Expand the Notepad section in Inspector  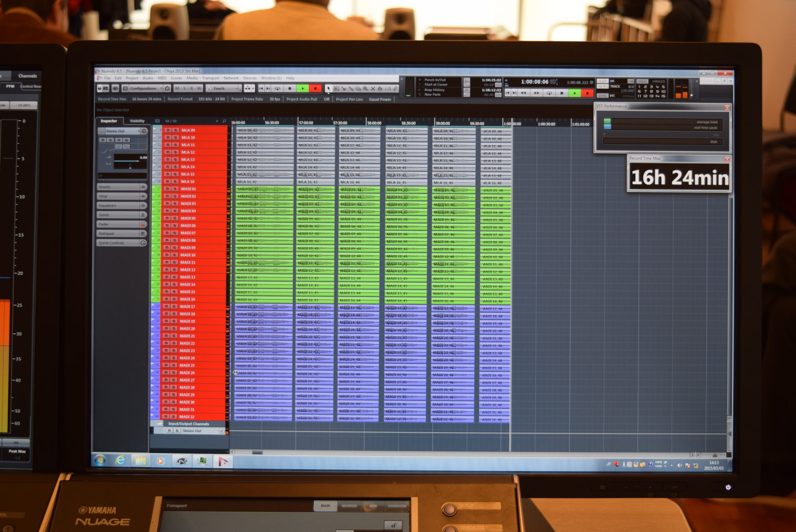tap(122, 234)
